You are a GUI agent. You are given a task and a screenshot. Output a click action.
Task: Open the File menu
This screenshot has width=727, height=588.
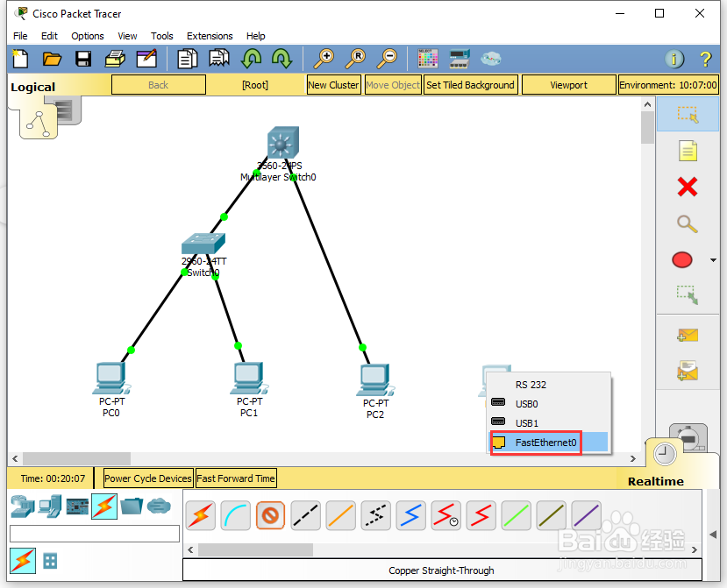(20, 36)
